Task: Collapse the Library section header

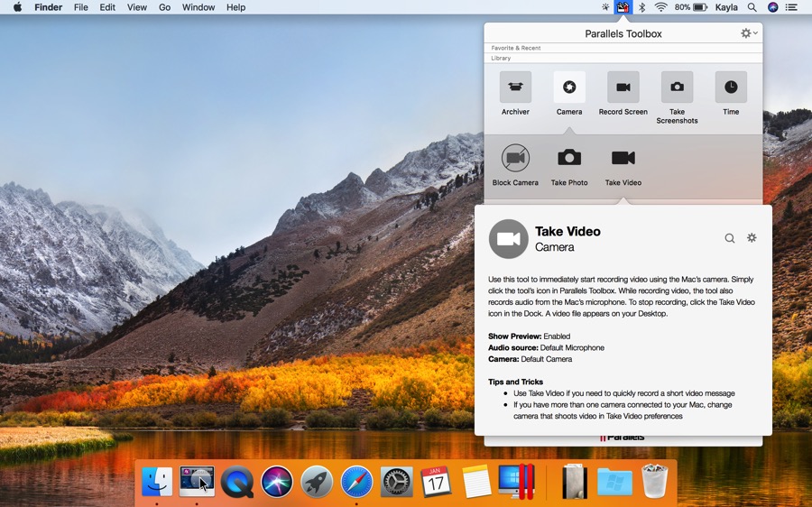Action: click(x=501, y=59)
